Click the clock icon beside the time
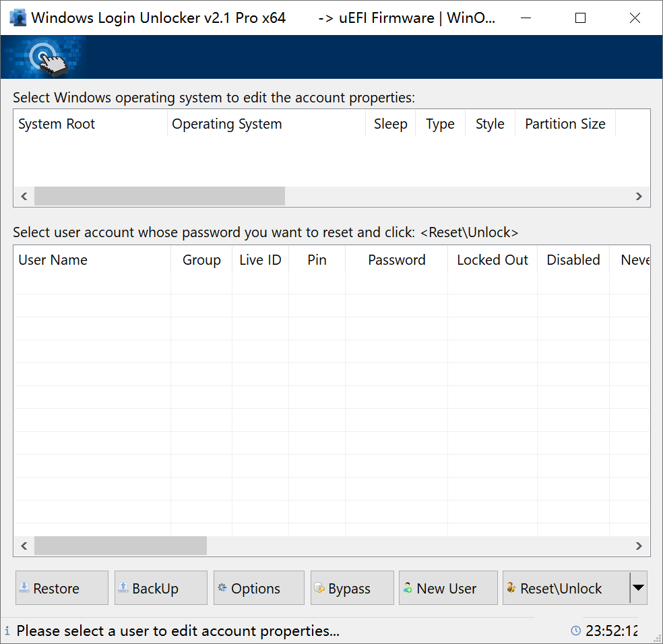Image resolution: width=663 pixels, height=644 pixels. [x=577, y=631]
